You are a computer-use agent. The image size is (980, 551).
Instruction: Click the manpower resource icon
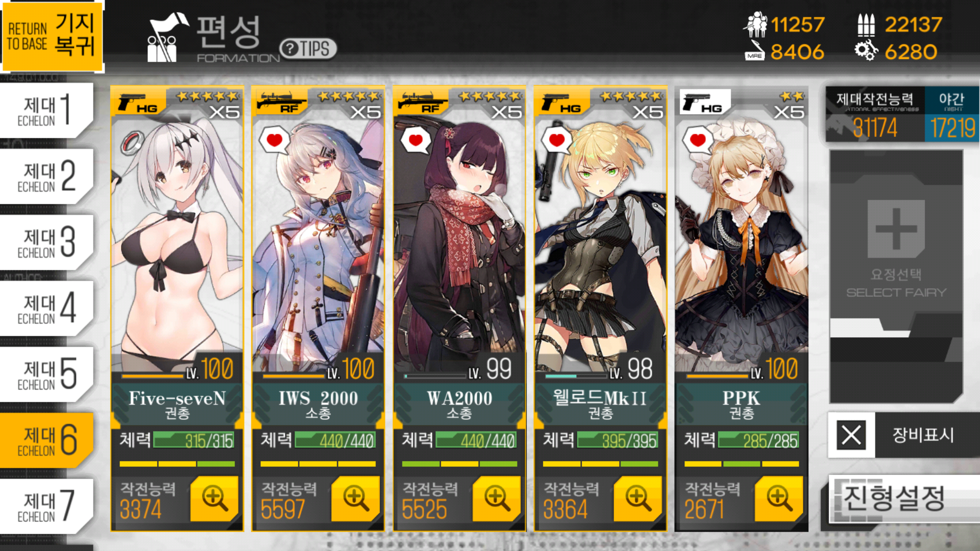pos(755,24)
